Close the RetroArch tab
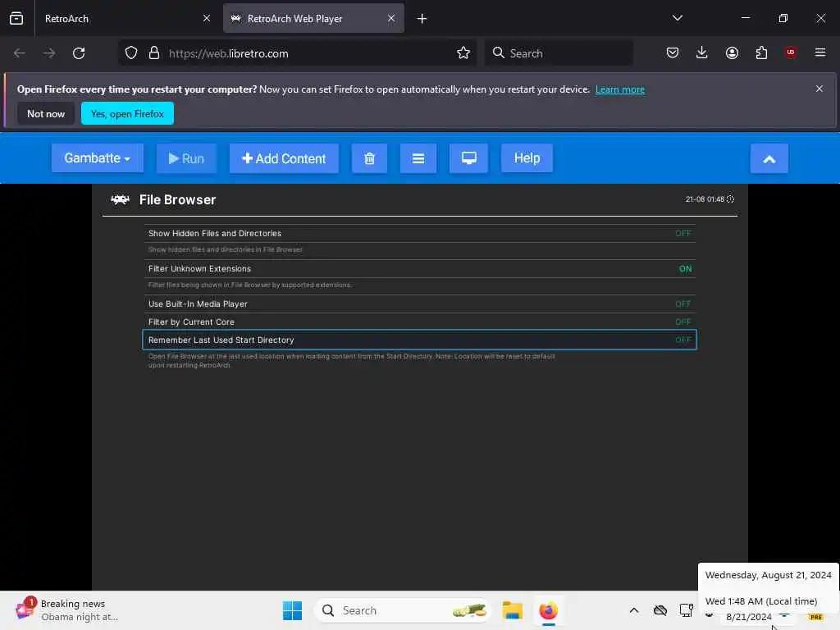The height and width of the screenshot is (630, 840). [x=207, y=18]
